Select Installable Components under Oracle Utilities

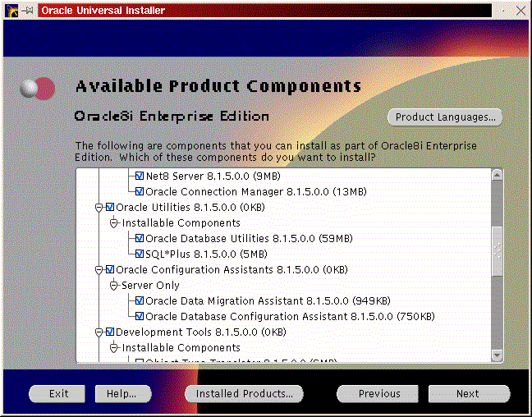pos(181,222)
